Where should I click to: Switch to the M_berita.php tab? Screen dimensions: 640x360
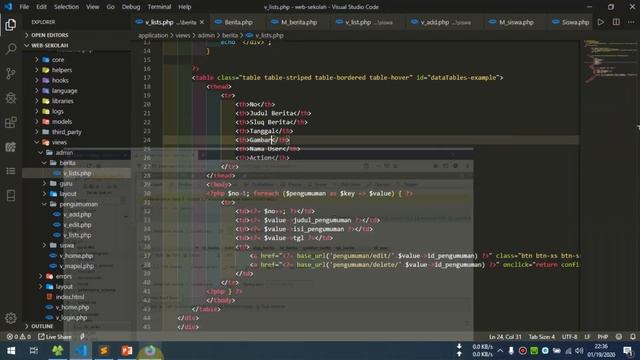(298, 22)
